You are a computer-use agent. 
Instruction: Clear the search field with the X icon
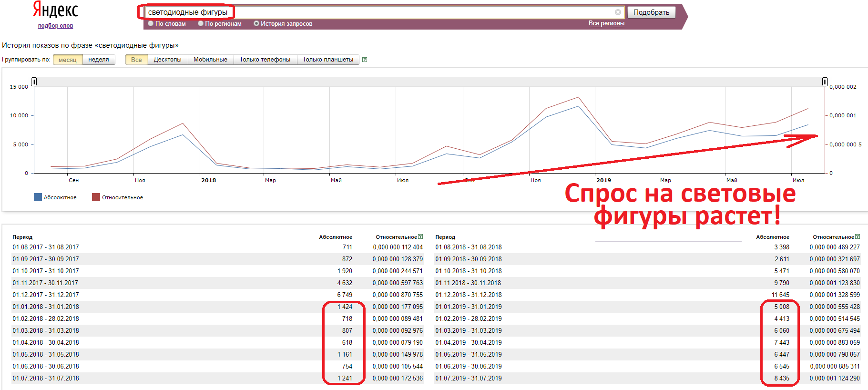tap(618, 12)
